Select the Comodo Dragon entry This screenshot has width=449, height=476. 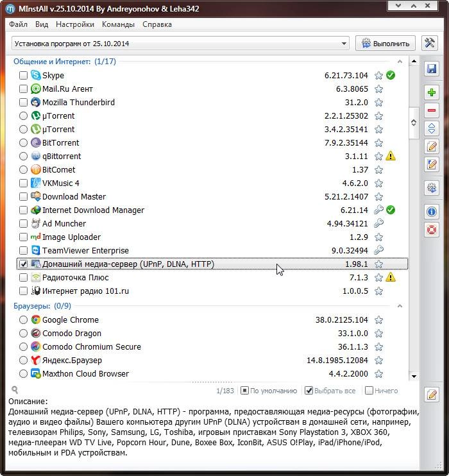coord(212,333)
